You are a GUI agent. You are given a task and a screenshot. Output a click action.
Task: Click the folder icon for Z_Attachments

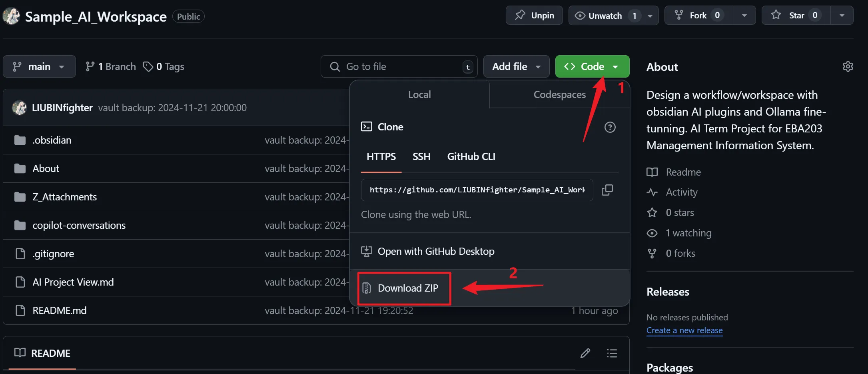point(20,197)
